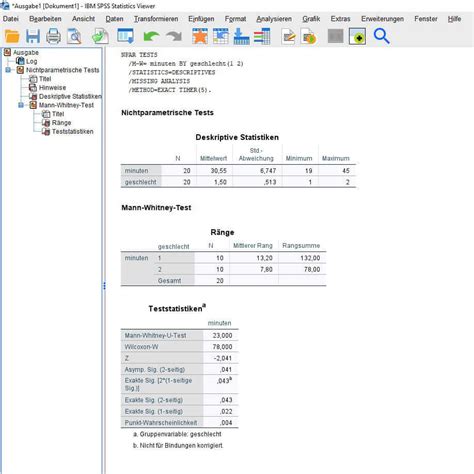Click the green Undo arrow

[x=151, y=36]
